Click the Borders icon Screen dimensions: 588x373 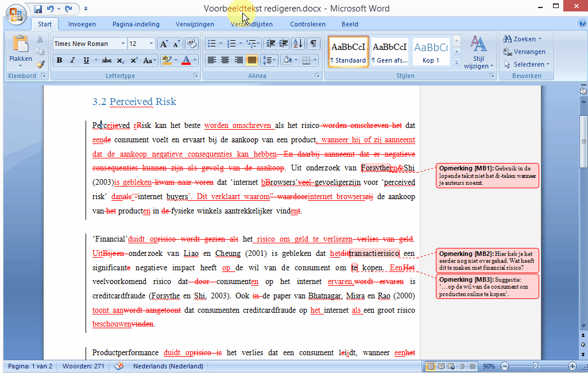pos(307,60)
